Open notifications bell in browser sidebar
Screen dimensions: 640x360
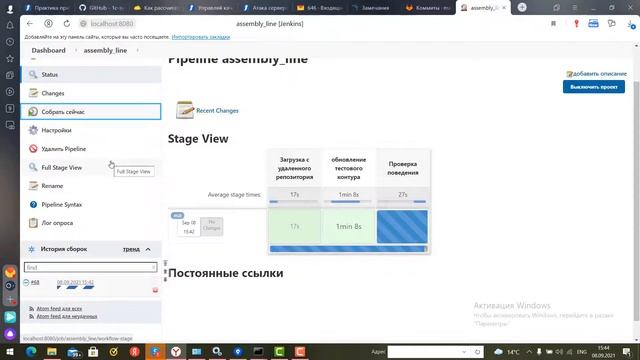[10, 25]
